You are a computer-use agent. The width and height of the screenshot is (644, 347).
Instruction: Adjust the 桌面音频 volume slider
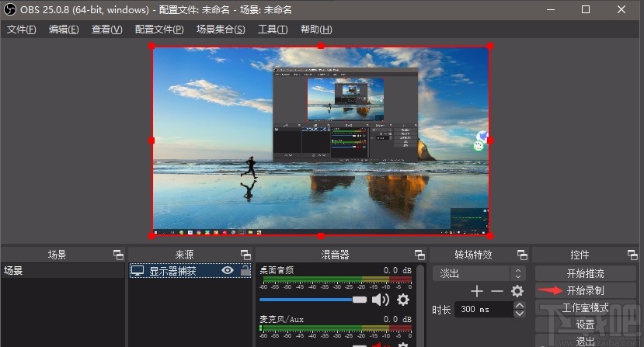[x=313, y=300]
